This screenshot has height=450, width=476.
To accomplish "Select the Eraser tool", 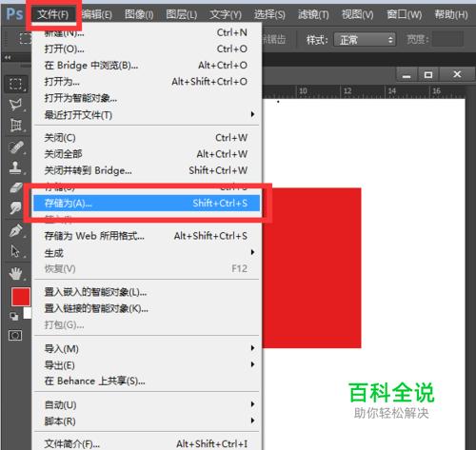I will coord(15,187).
